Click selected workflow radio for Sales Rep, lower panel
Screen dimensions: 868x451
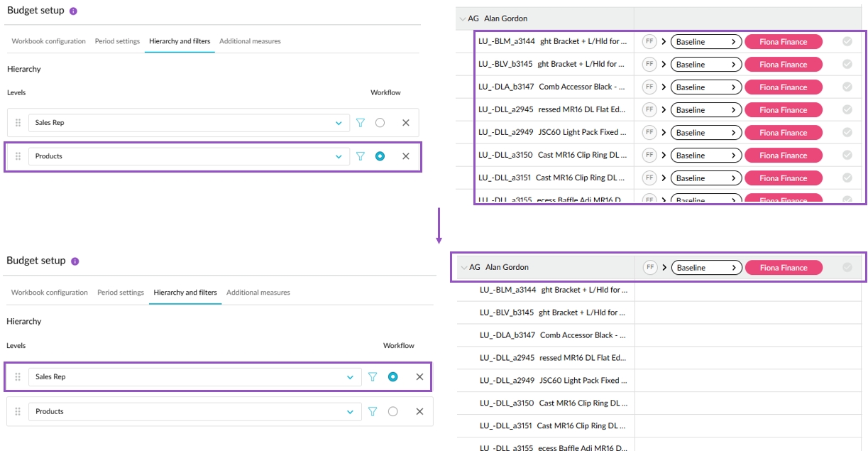393,377
